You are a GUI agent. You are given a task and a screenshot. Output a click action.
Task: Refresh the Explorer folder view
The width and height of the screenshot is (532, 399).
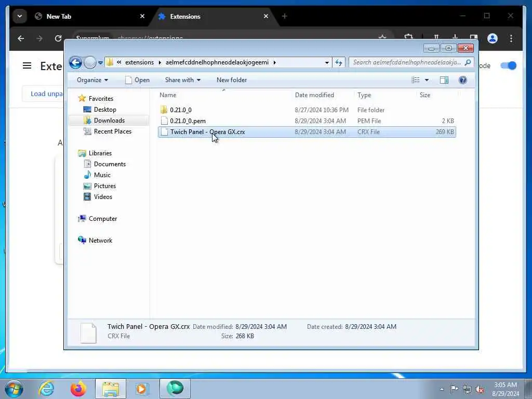tap(339, 62)
